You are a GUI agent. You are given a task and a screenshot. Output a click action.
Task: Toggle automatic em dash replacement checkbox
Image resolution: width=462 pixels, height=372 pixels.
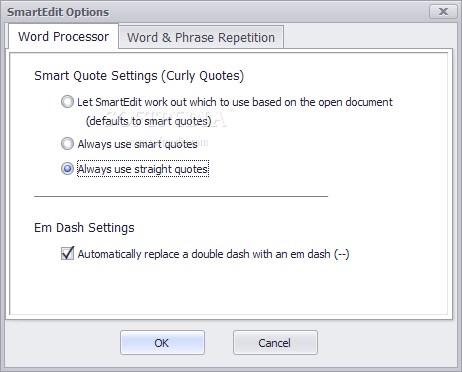point(67,253)
